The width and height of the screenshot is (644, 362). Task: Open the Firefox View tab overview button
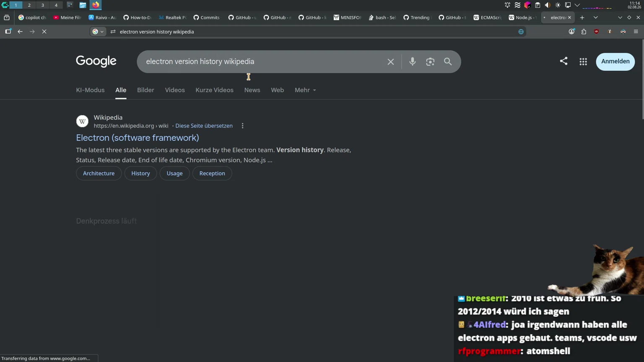tap(7, 18)
